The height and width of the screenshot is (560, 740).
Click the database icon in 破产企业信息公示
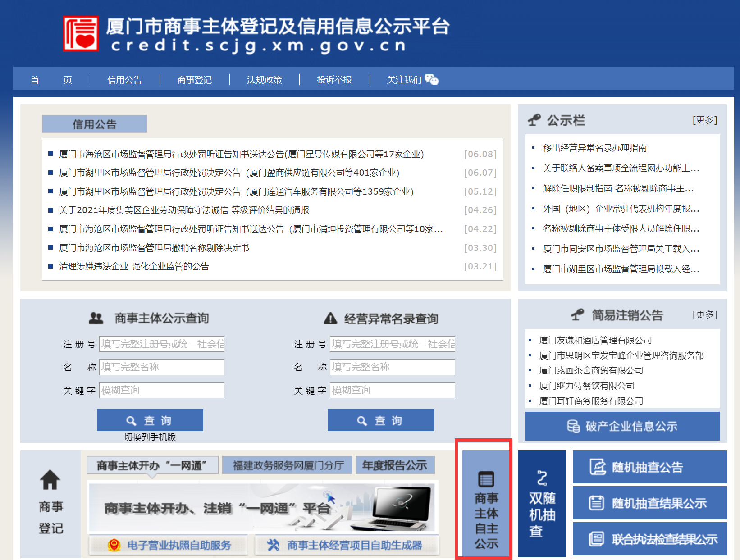[x=573, y=426]
